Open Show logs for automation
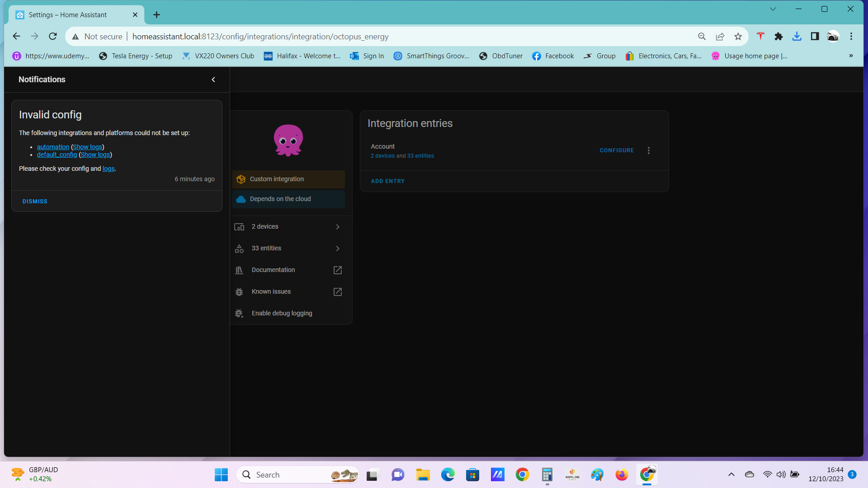 point(87,146)
